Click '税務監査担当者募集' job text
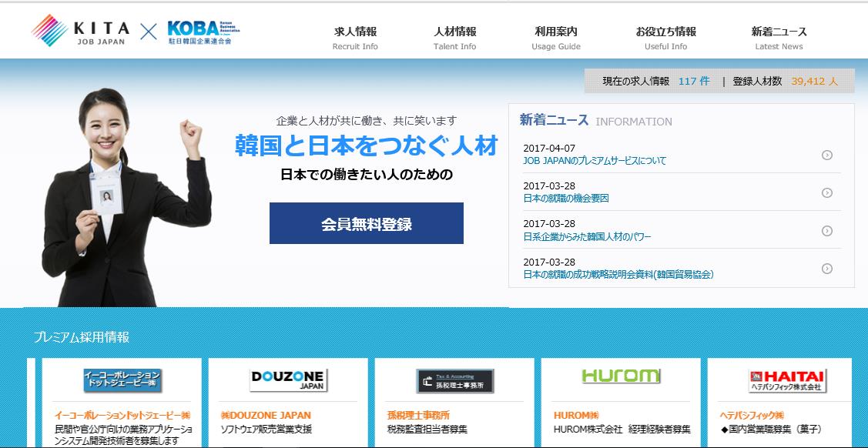 click(x=427, y=429)
